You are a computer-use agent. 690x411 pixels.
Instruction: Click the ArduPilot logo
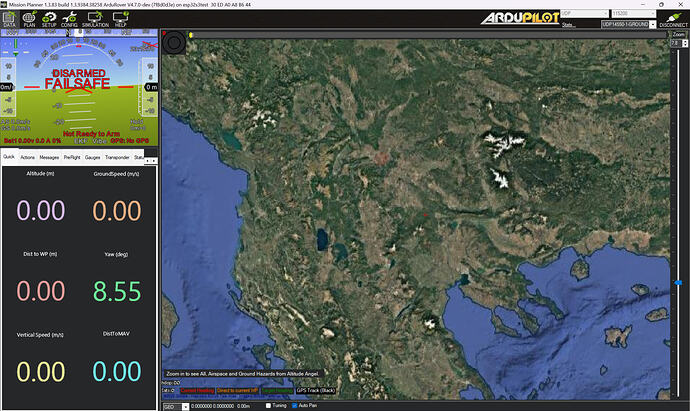(520, 18)
